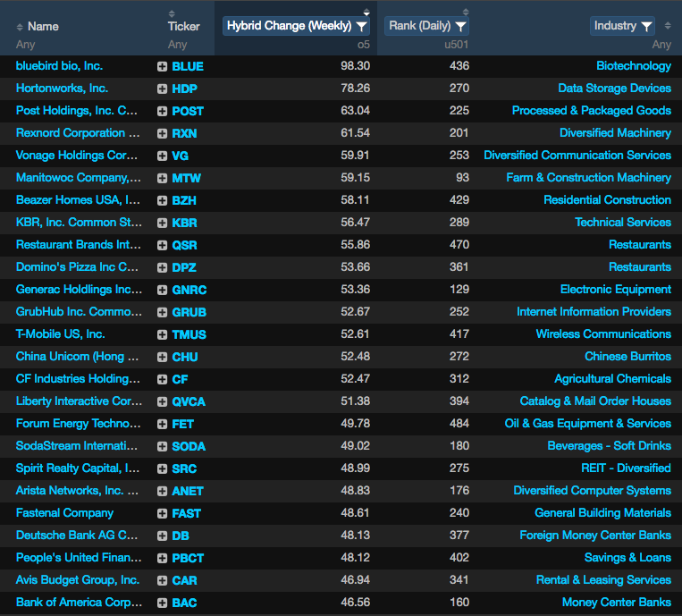Click the Wireless Communications industry link
Viewport: 682px width, 616px height.
pos(603,334)
